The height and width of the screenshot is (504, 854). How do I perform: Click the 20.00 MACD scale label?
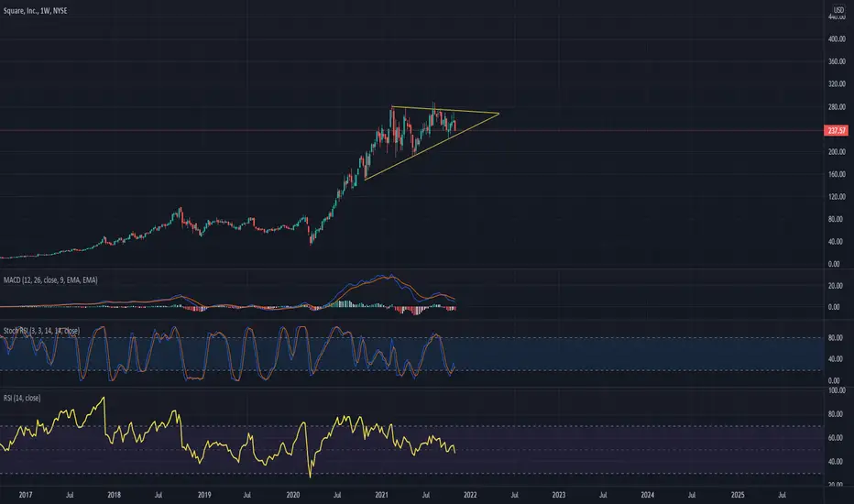(834, 286)
